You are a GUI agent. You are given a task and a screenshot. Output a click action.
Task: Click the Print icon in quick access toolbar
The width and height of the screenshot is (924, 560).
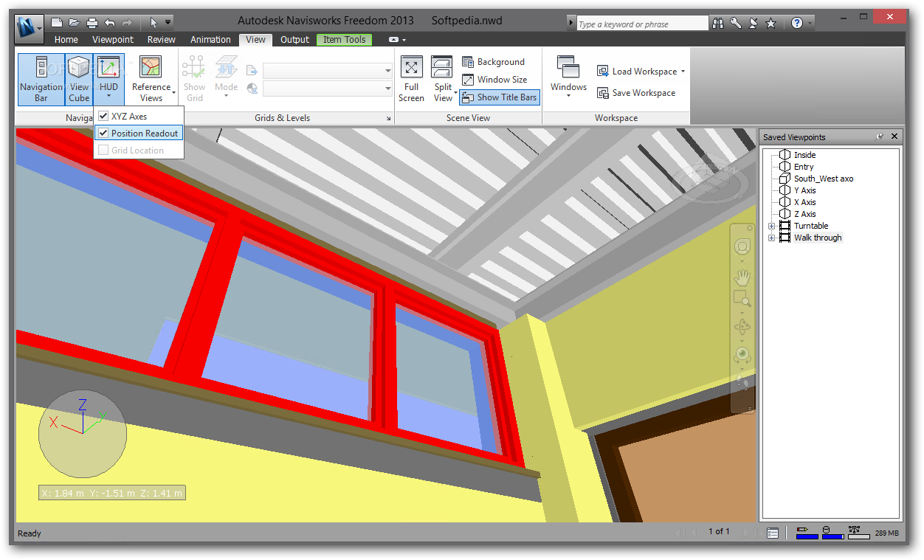[x=92, y=23]
